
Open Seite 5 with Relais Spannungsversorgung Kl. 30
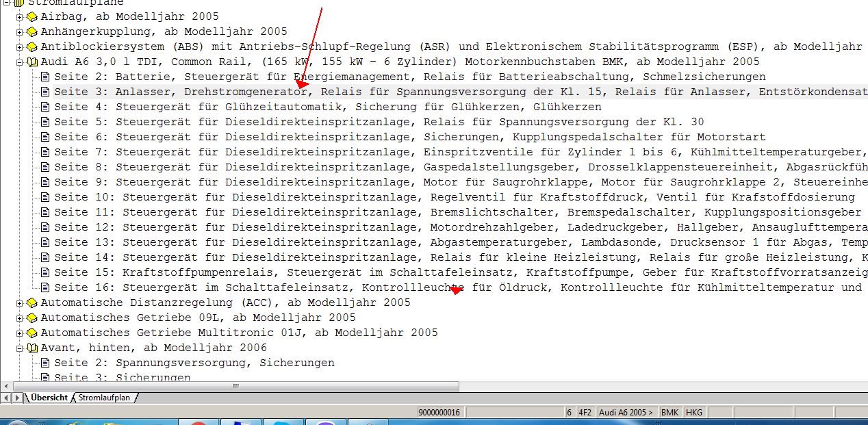pos(379,122)
